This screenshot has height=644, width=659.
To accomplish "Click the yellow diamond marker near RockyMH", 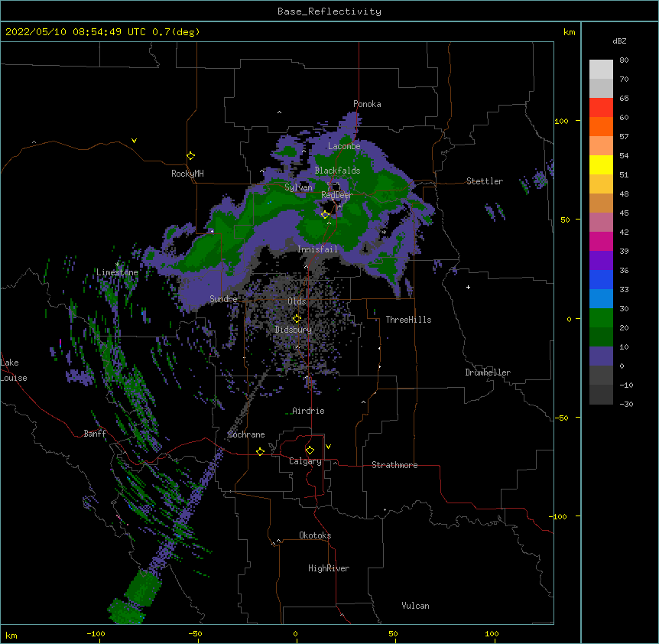I will (x=190, y=156).
